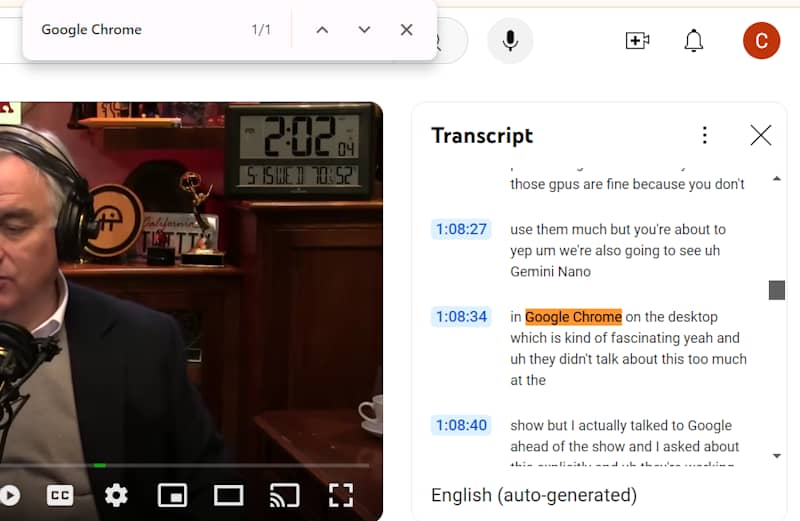Open transcript more options menu
Viewport: 800px width, 521px height.
point(705,135)
